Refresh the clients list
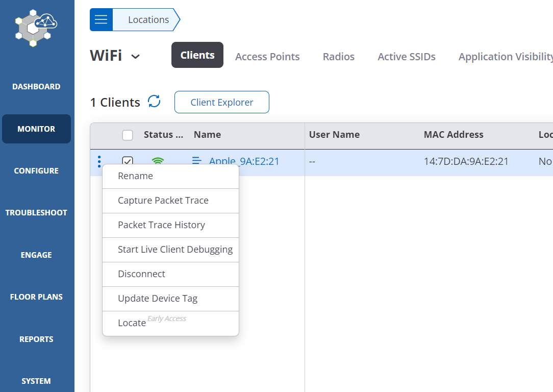553x392 pixels. [x=154, y=102]
